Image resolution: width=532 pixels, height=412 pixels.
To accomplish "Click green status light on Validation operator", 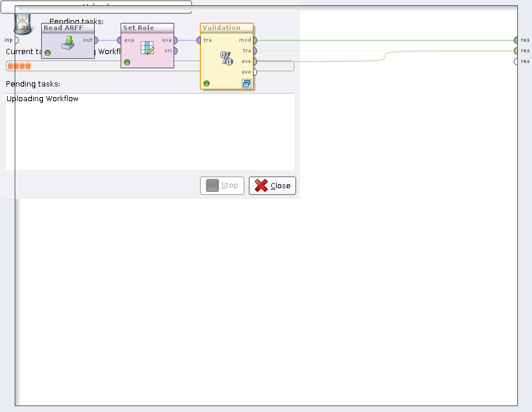I will (207, 84).
